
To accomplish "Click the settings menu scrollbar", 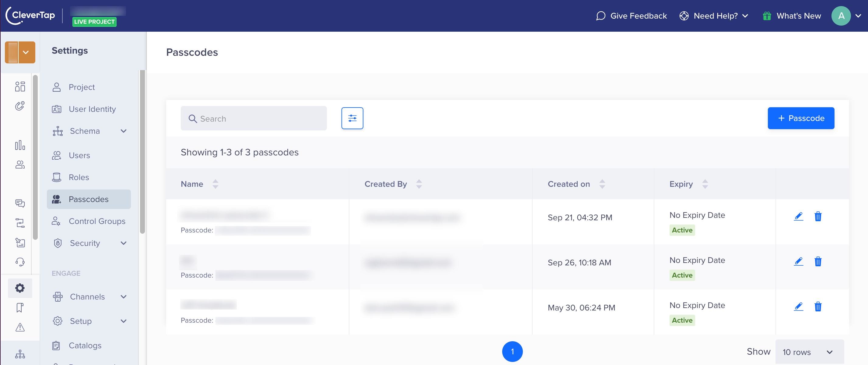I will tap(142, 152).
